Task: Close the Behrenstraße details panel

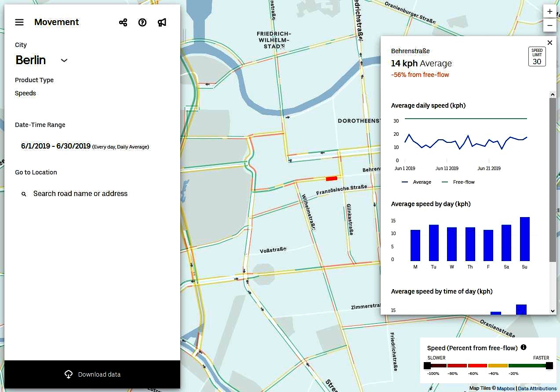Action: (x=549, y=42)
